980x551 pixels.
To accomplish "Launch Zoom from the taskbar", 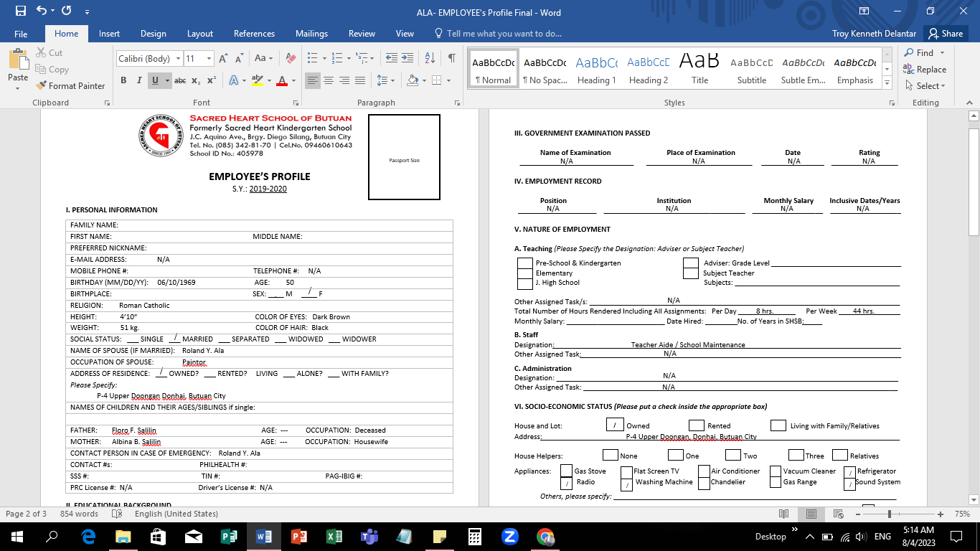I will point(510,537).
